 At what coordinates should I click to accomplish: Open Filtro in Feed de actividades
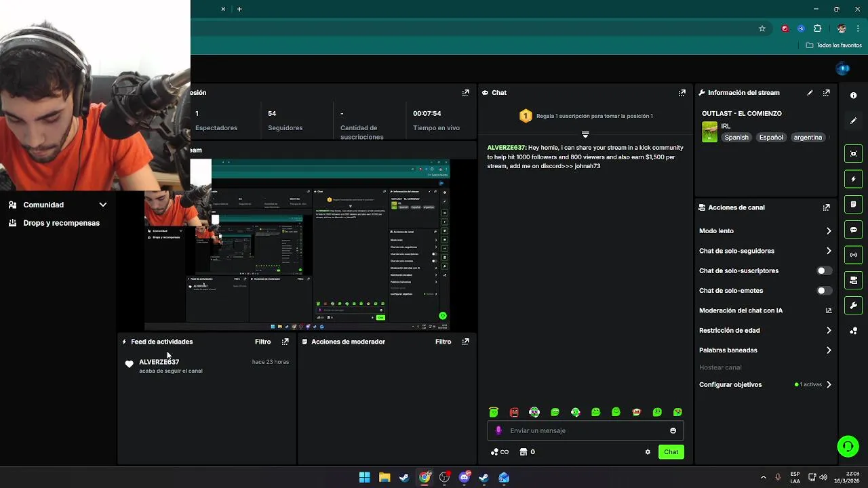[262, 342]
